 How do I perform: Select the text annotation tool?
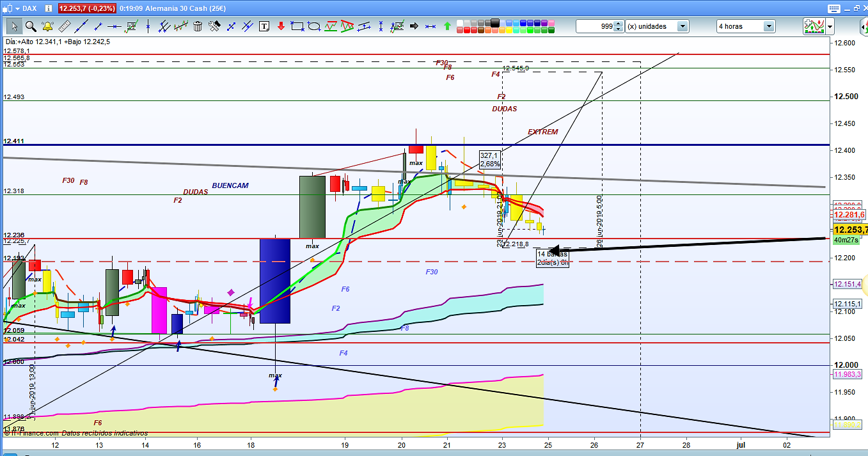(x=264, y=26)
